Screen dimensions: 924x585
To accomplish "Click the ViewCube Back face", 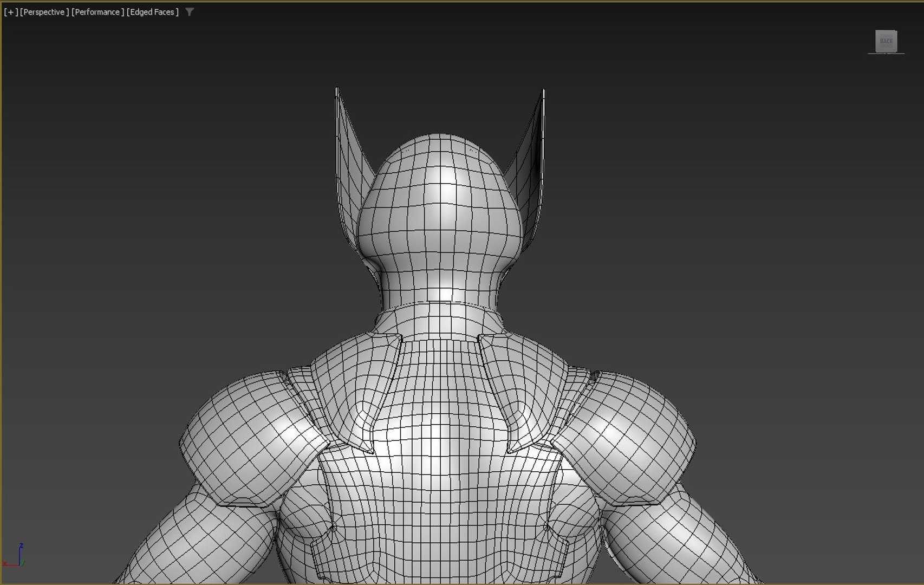I will (x=886, y=41).
